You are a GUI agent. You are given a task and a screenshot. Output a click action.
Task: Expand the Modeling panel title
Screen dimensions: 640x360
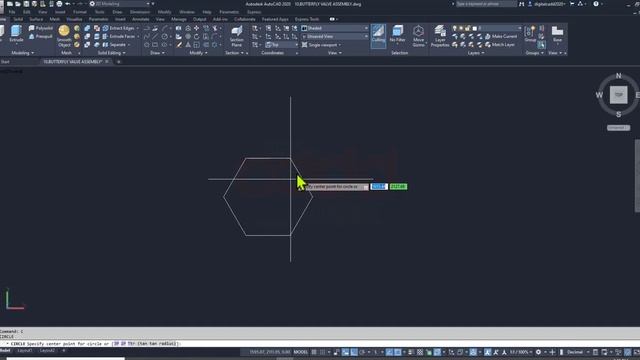(22, 53)
